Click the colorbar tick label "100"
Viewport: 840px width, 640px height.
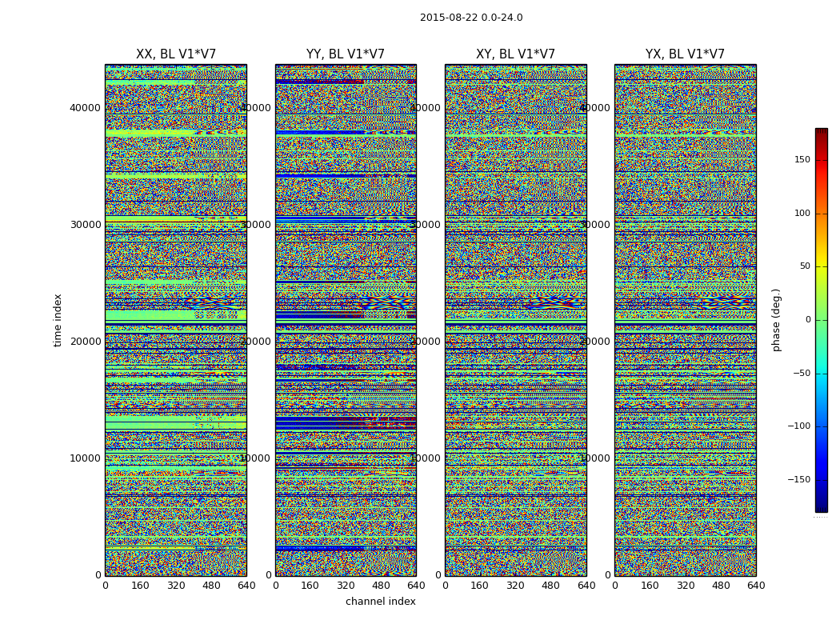pyautogui.click(x=802, y=213)
